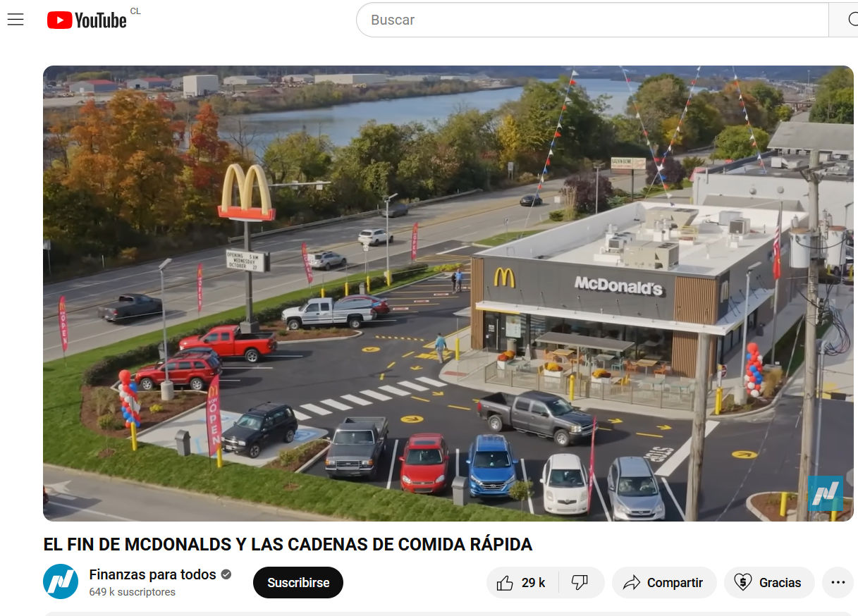Dislike the video with thumbs down
The height and width of the screenshot is (616, 858).
[x=580, y=583]
